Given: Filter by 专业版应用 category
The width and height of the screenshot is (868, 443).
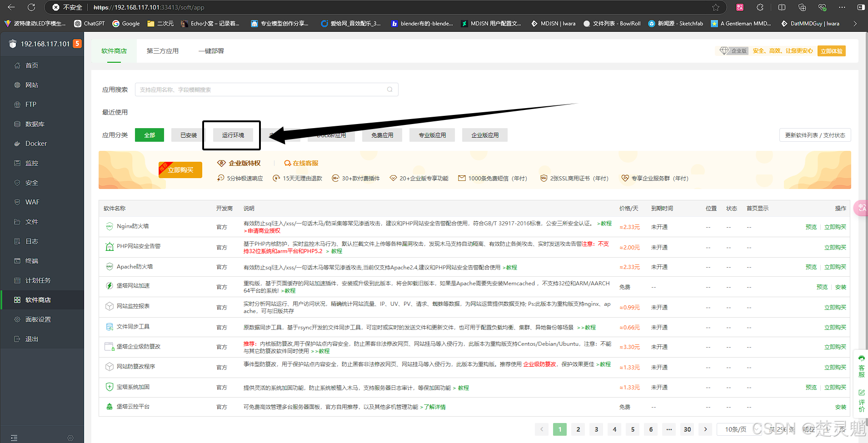Looking at the screenshot, I should pos(432,135).
